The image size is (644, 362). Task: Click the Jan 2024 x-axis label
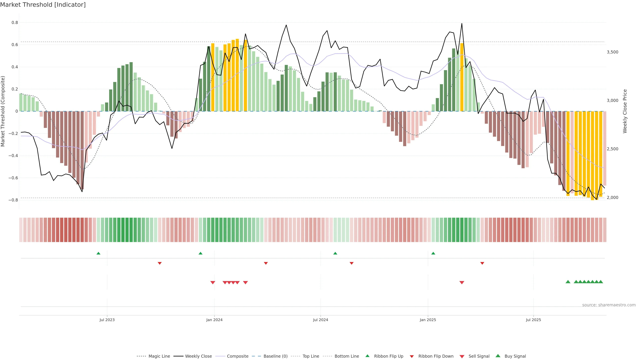214,320
